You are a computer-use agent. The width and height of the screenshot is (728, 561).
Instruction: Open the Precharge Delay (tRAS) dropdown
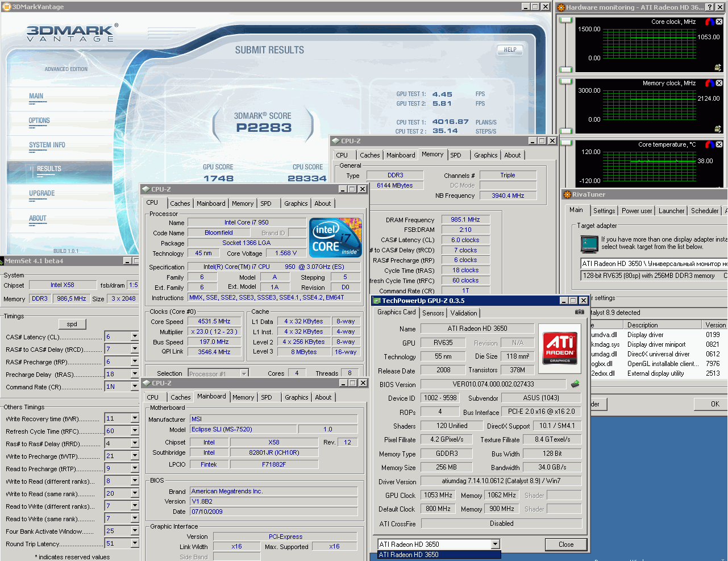[135, 374]
